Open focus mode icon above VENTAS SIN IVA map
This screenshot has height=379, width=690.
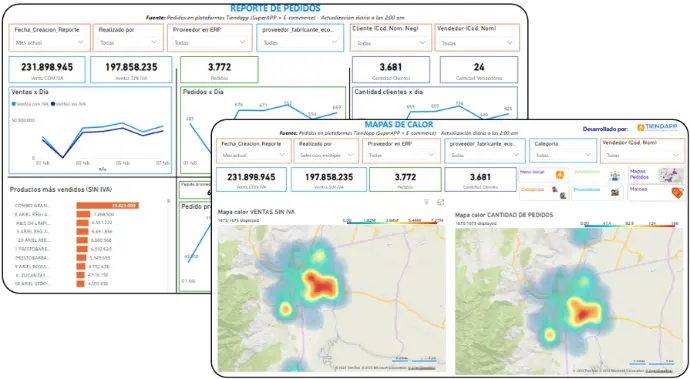(x=440, y=202)
